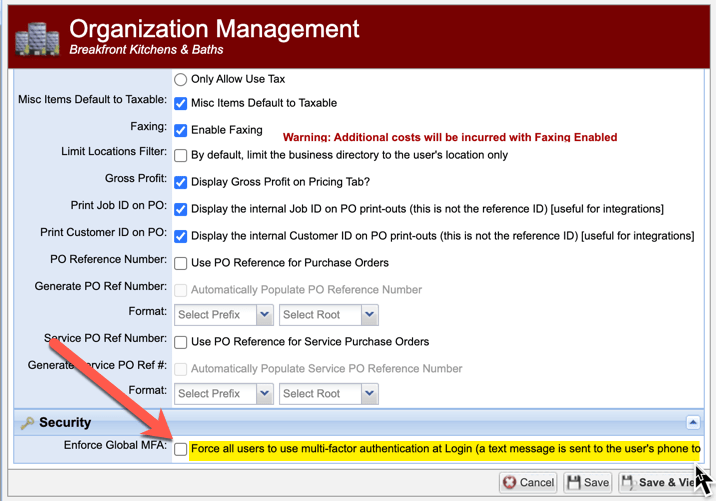Enable Use PO Reference for Purchase Orders
Viewport: 716px width, 501px height.
180,263
